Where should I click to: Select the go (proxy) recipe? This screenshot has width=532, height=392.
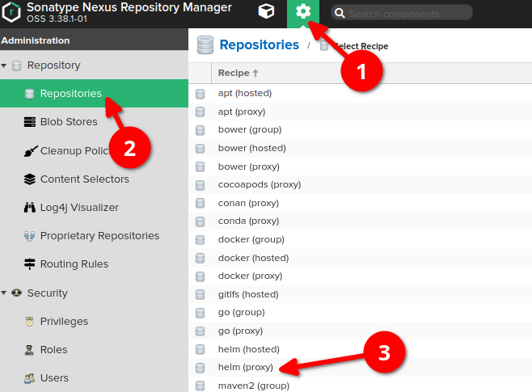(240, 331)
